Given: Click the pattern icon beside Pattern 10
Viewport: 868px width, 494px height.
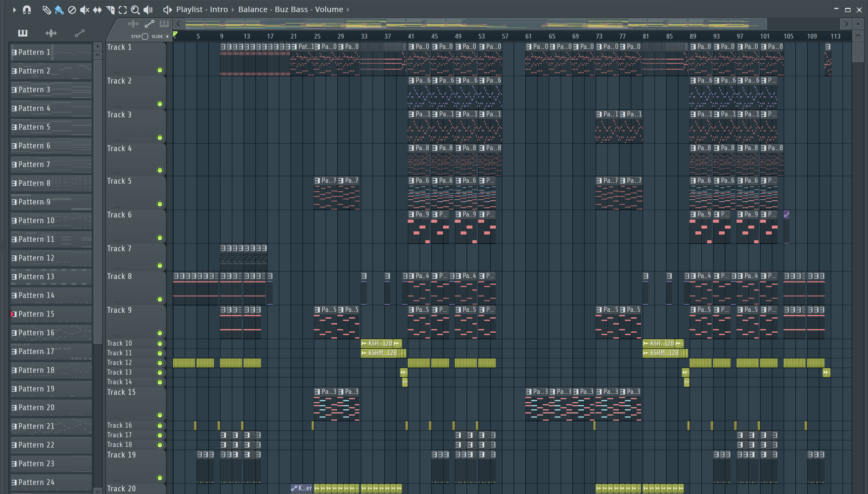Looking at the screenshot, I should coord(14,220).
